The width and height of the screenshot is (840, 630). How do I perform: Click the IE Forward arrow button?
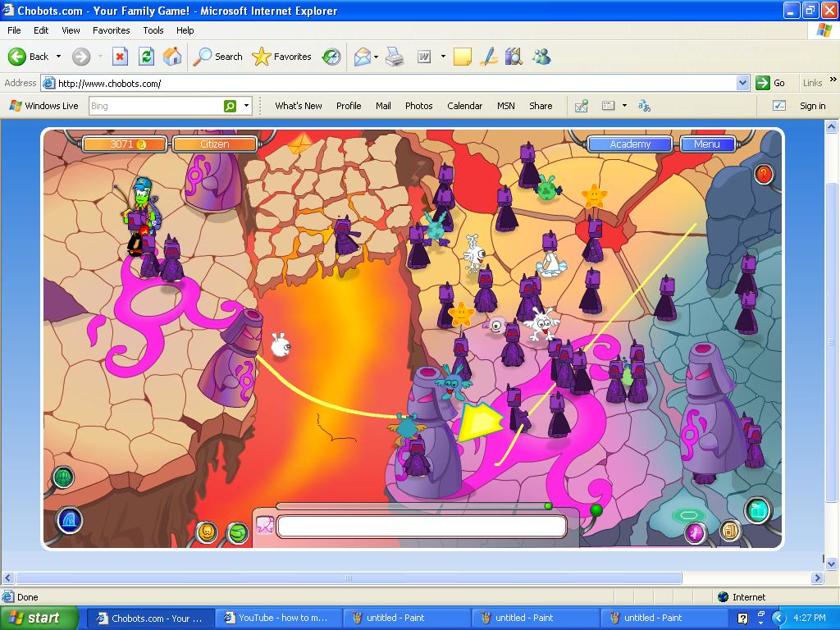click(x=81, y=57)
